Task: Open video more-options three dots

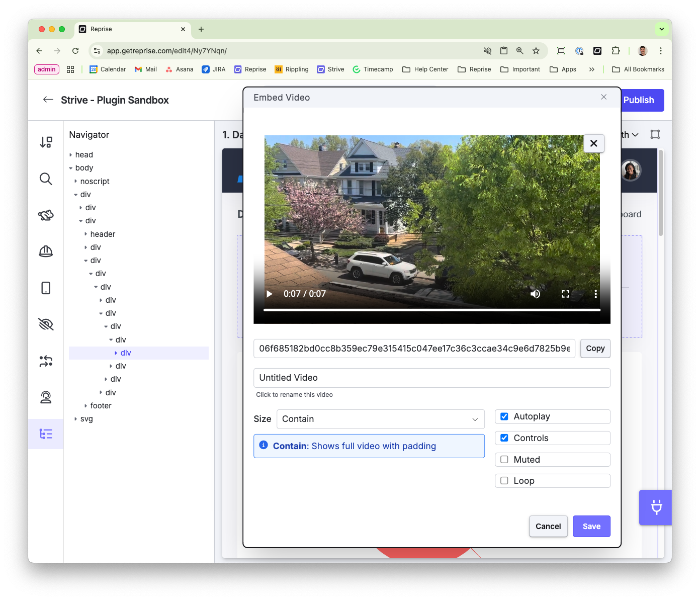Action: click(595, 294)
